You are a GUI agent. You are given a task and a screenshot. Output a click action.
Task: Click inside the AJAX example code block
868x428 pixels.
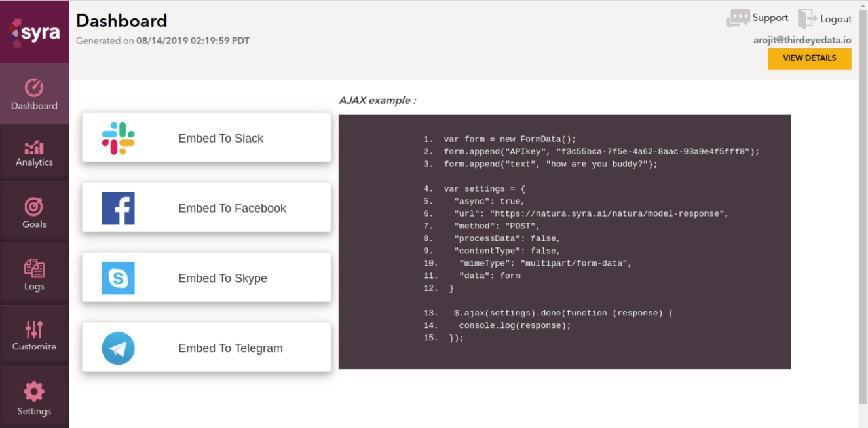tap(564, 241)
